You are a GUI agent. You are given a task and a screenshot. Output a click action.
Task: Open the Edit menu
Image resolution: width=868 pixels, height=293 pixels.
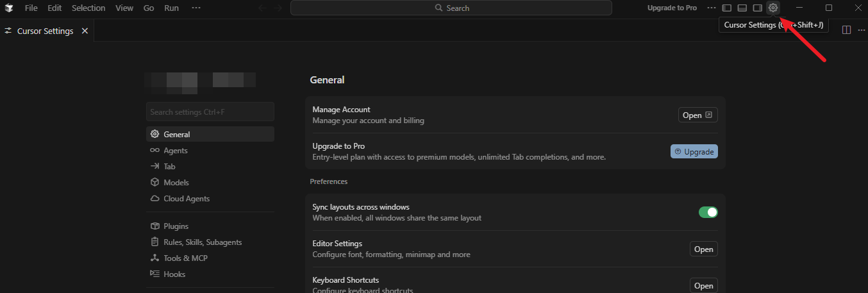[54, 8]
